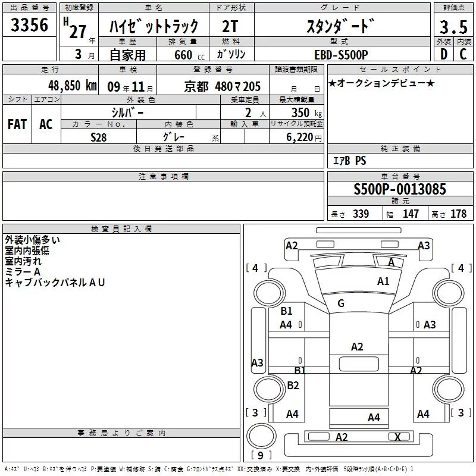Click the 注意事項欄 header

pos(163,176)
